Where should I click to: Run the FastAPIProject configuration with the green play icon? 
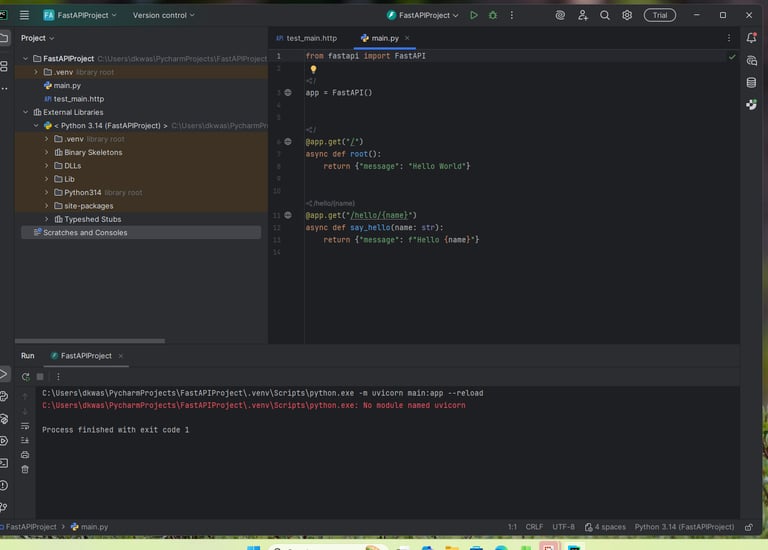pos(474,15)
